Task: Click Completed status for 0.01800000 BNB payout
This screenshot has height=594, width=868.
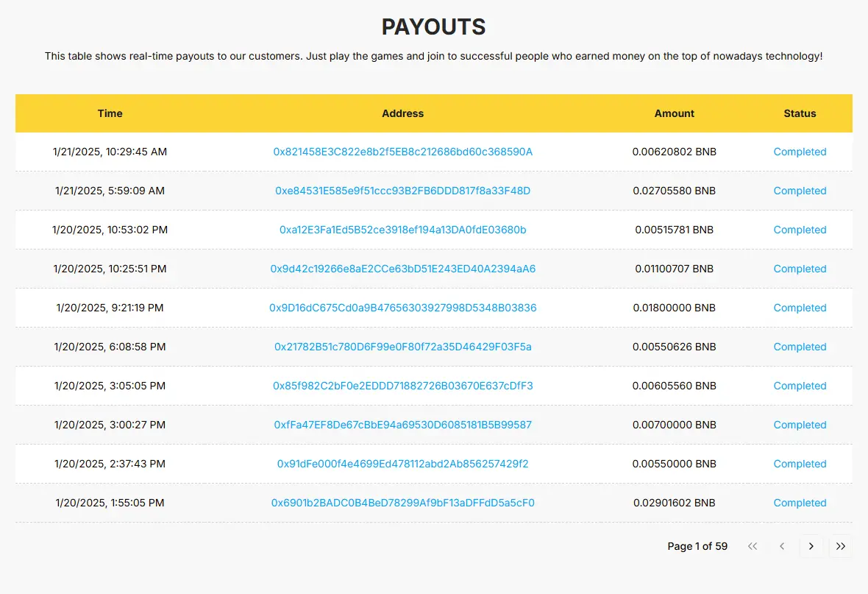Action: 800,308
